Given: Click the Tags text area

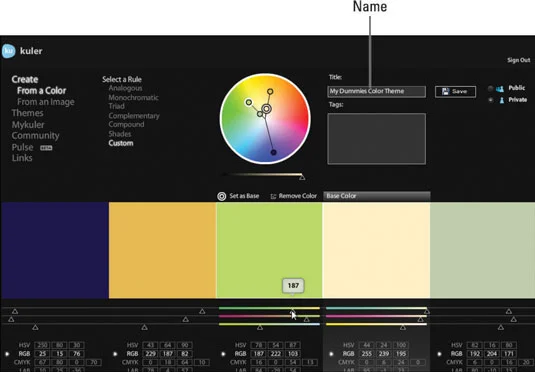Looking at the screenshot, I should click(x=376, y=139).
